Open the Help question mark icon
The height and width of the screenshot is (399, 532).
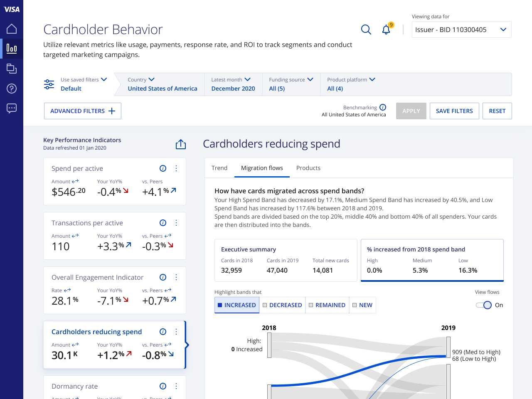12,89
